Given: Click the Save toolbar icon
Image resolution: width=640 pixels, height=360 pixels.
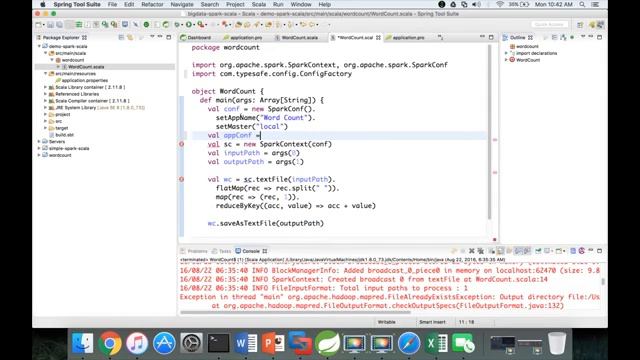Looking at the screenshot, I should click(x=51, y=25).
